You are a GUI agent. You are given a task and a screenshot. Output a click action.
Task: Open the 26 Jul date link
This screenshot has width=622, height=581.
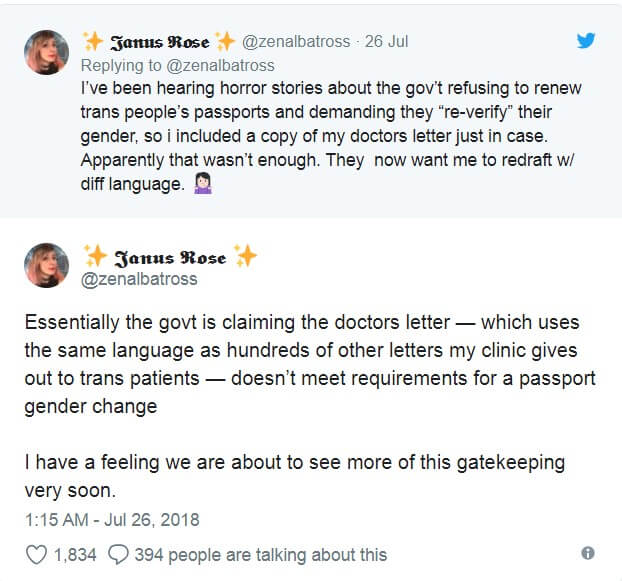pos(385,42)
